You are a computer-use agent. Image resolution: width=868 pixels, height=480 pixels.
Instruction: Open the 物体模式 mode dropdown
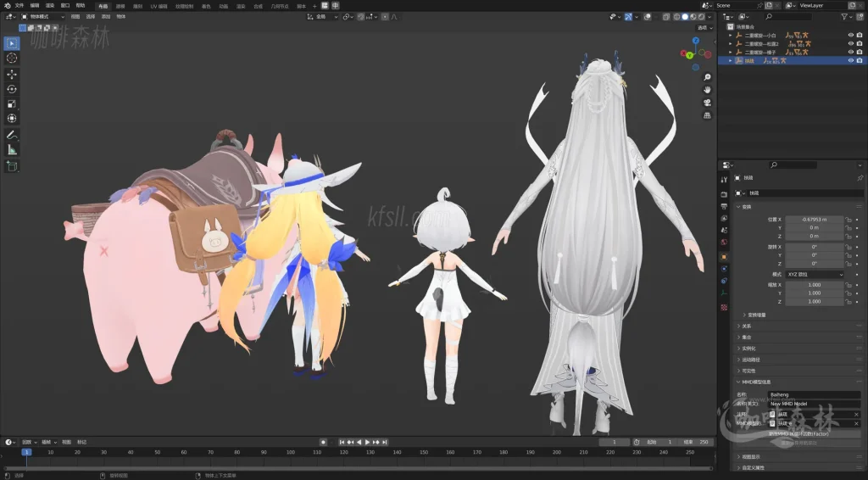click(x=42, y=17)
